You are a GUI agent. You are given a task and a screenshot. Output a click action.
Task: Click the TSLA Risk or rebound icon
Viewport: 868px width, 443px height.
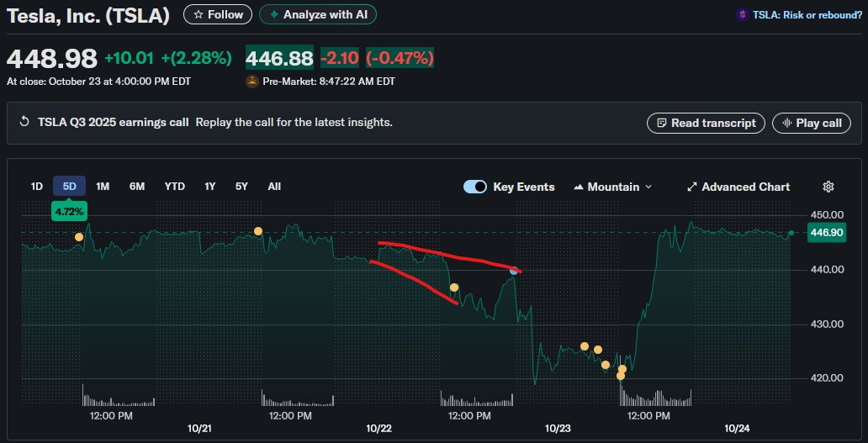742,14
